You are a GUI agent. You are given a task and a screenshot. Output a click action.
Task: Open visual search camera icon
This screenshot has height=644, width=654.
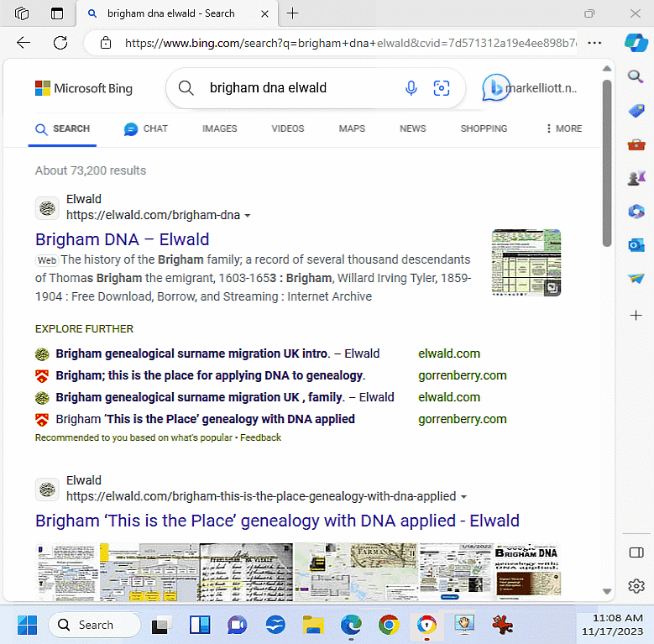(x=442, y=88)
